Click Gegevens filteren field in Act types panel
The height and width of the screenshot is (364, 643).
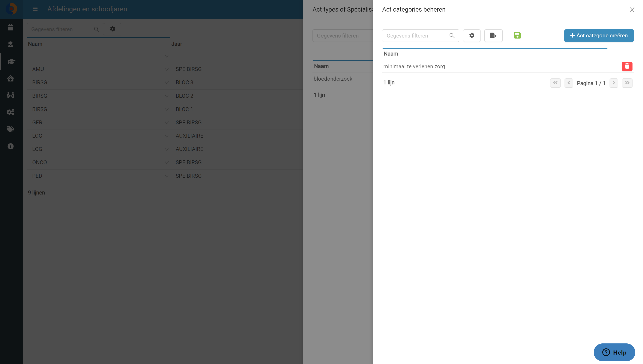click(342, 36)
